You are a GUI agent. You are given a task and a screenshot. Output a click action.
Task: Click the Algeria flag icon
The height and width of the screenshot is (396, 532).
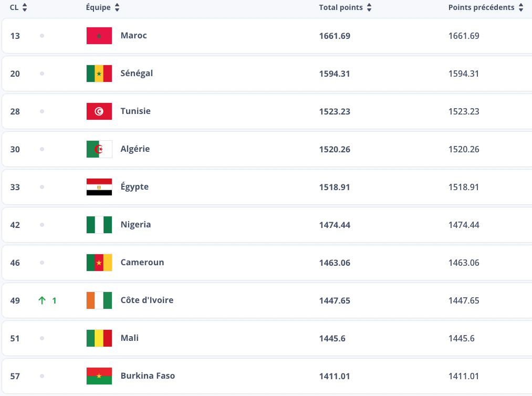point(99,149)
